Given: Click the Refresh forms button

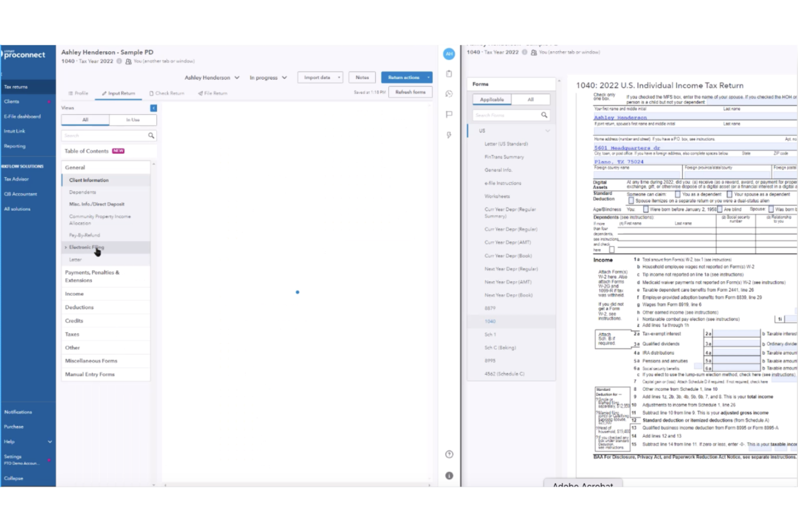Looking at the screenshot, I should coord(410,92).
